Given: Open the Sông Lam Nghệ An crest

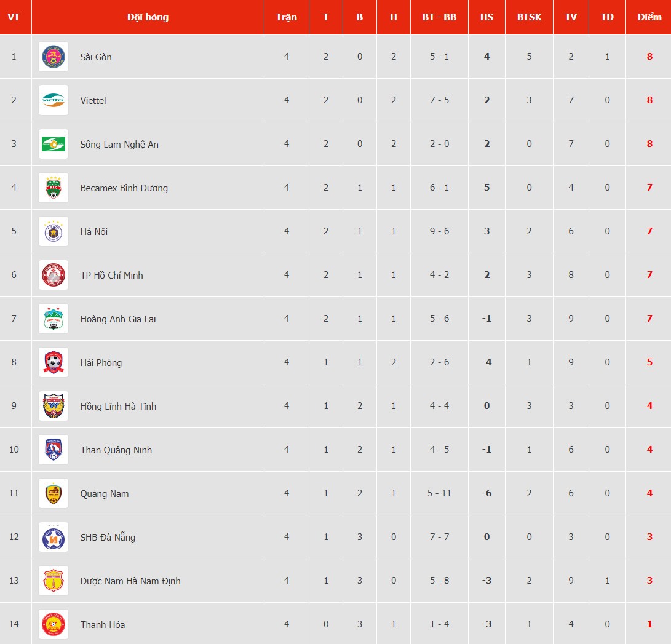Looking at the screenshot, I should 54,144.
